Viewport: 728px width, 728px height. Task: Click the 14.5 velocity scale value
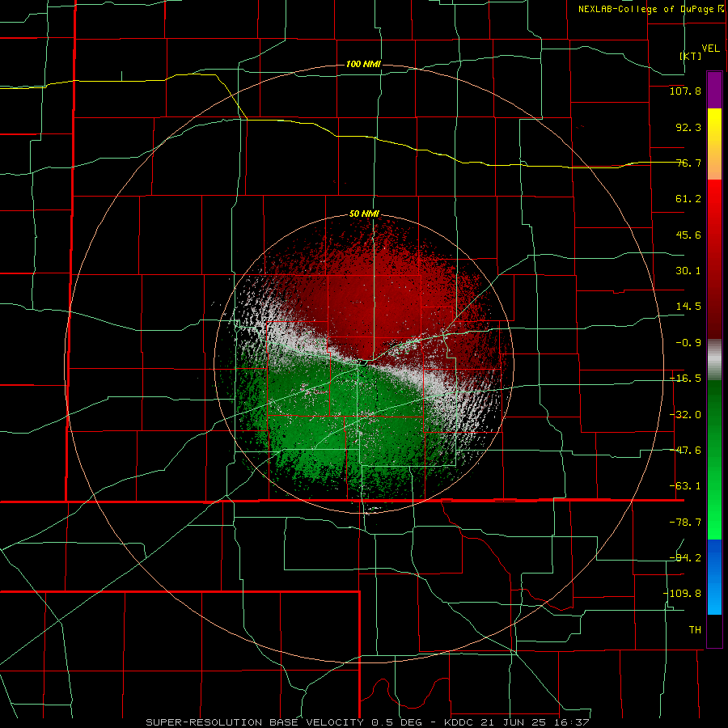688,307
